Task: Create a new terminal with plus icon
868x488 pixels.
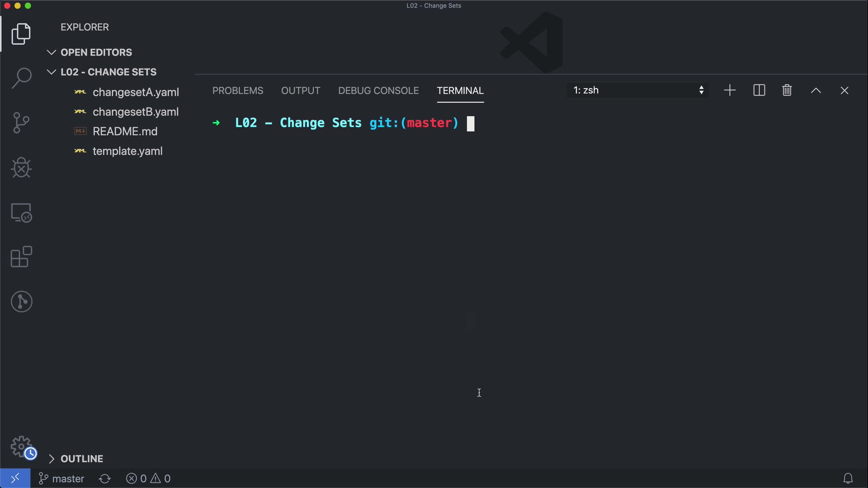Action: [x=730, y=90]
